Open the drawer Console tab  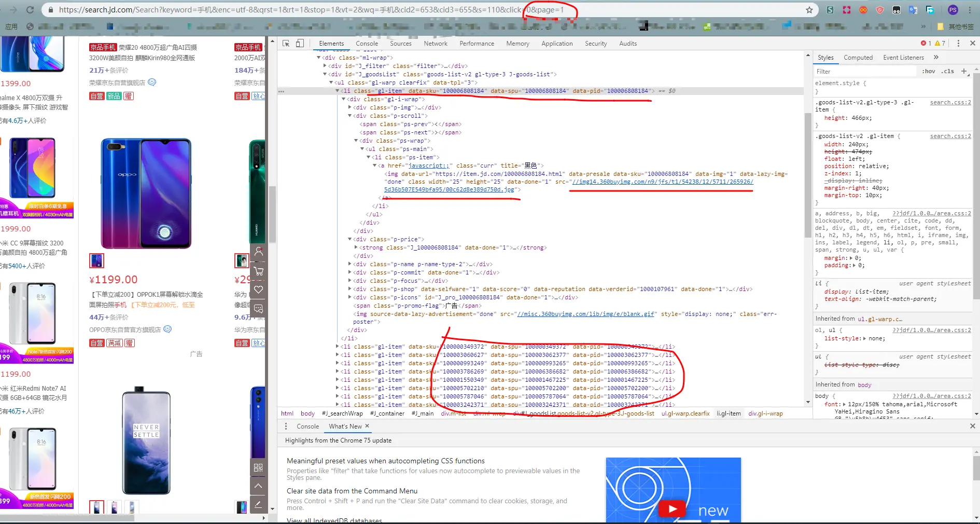307,426
